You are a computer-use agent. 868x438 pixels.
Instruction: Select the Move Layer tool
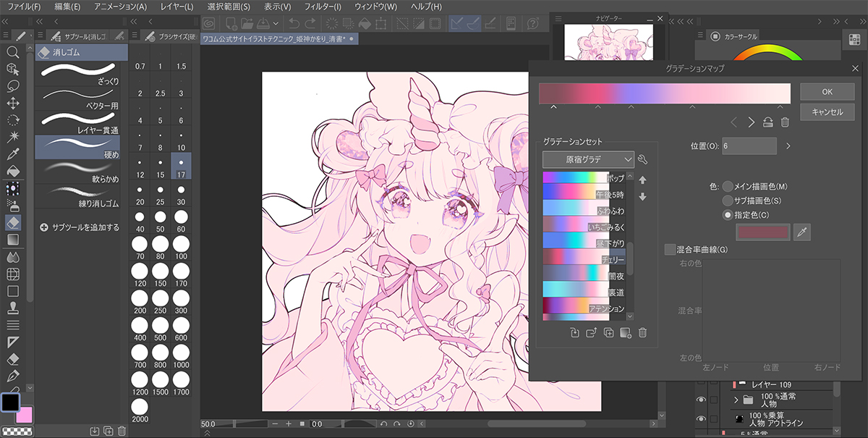[x=12, y=103]
